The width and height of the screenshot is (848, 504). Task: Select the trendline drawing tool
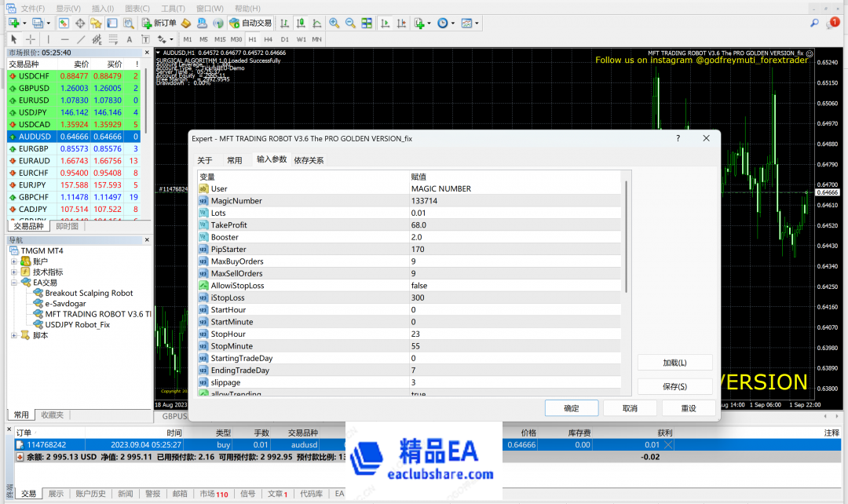pyautogui.click(x=81, y=39)
